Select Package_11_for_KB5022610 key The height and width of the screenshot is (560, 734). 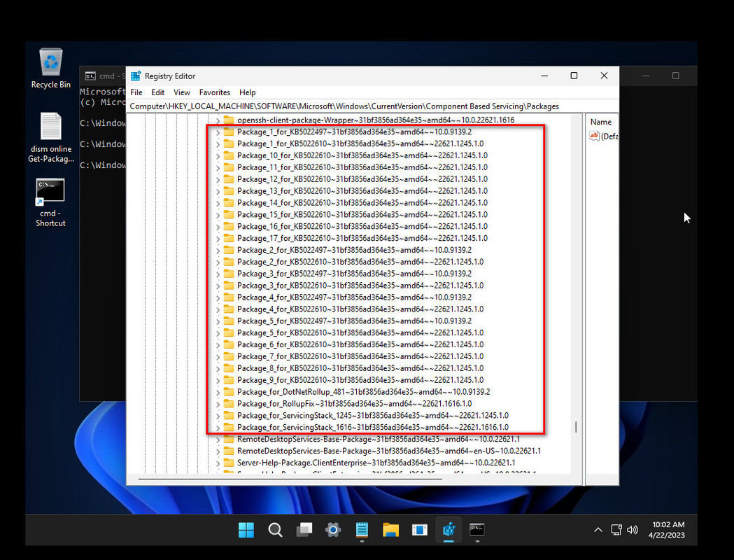362,167
